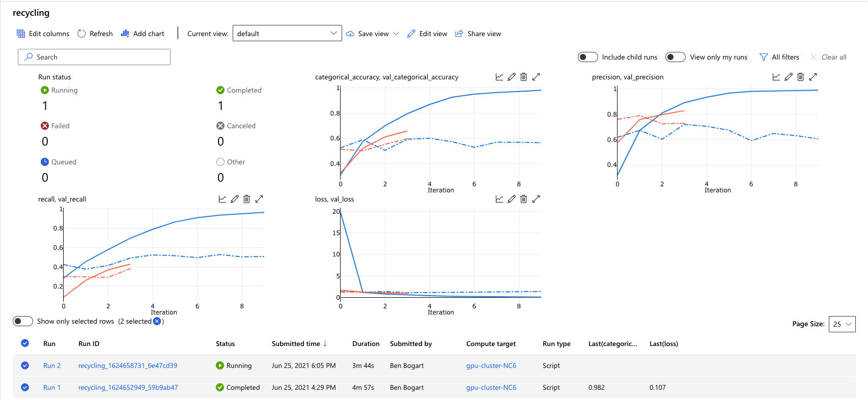Enable Include child runs toggle
The height and width of the screenshot is (400, 868).
coord(587,57)
